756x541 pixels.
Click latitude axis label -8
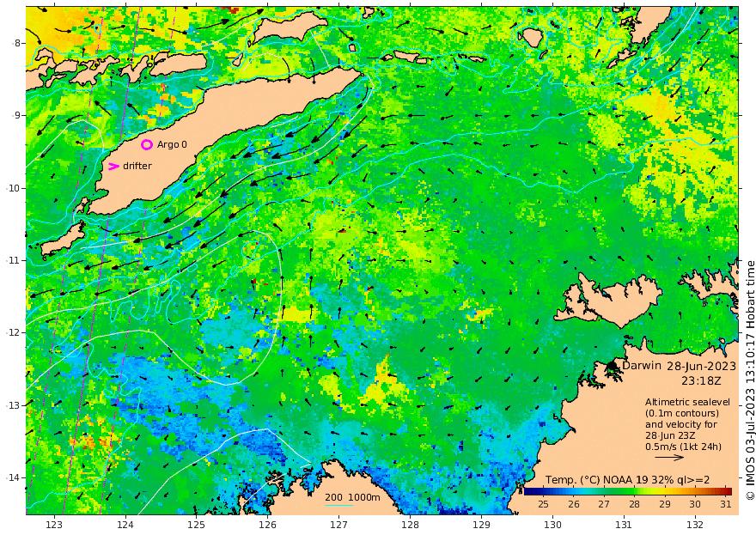(x=16, y=43)
